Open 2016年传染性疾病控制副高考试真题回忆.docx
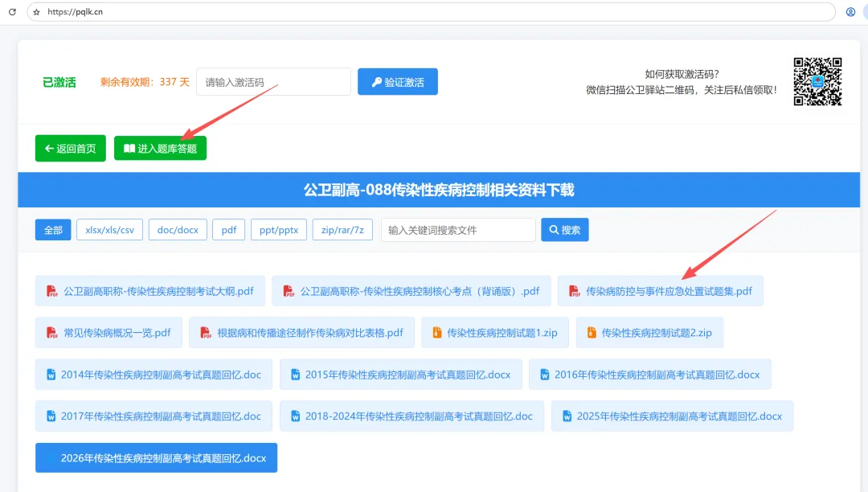The height and width of the screenshot is (492, 868). 650,375
